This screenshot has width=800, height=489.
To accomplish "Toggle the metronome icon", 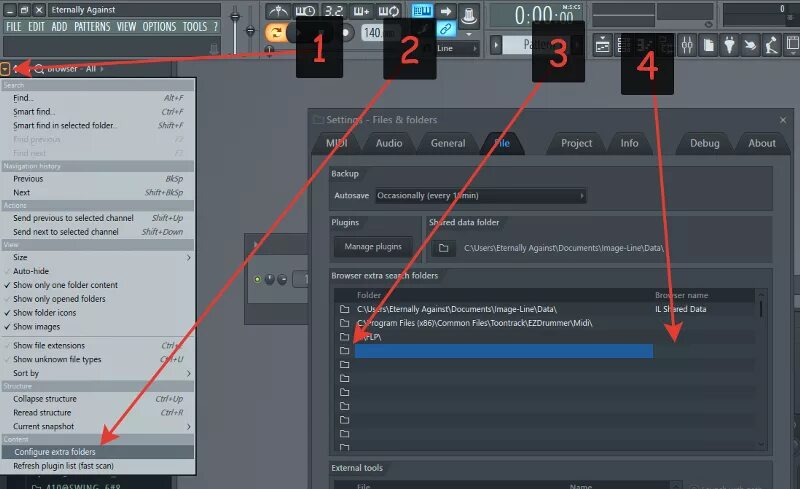I will click(278, 10).
